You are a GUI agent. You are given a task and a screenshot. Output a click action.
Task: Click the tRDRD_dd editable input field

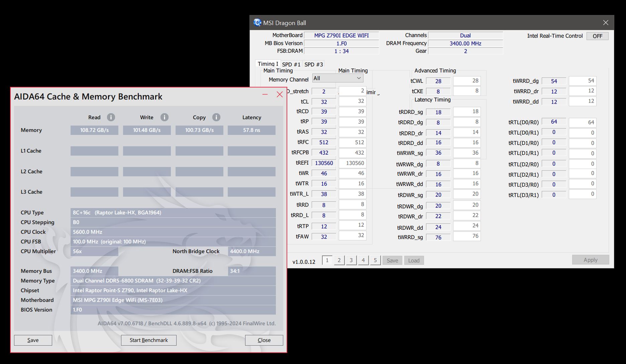coord(467,143)
